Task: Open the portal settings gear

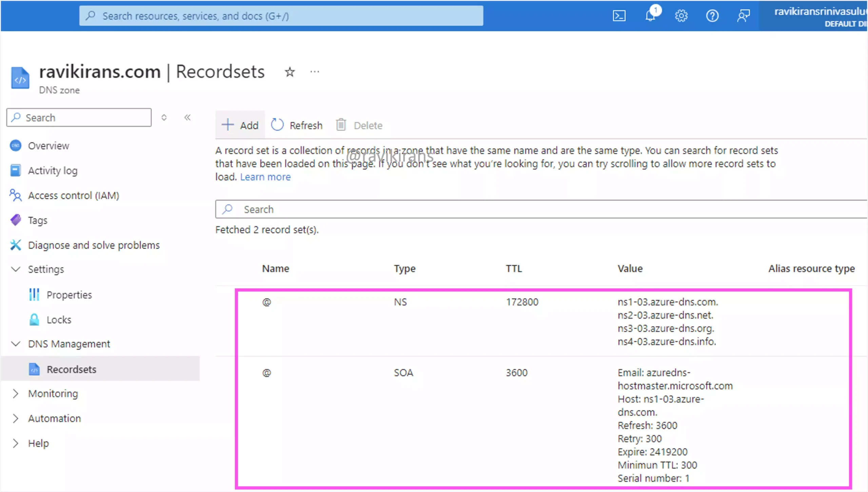Action: [x=681, y=16]
